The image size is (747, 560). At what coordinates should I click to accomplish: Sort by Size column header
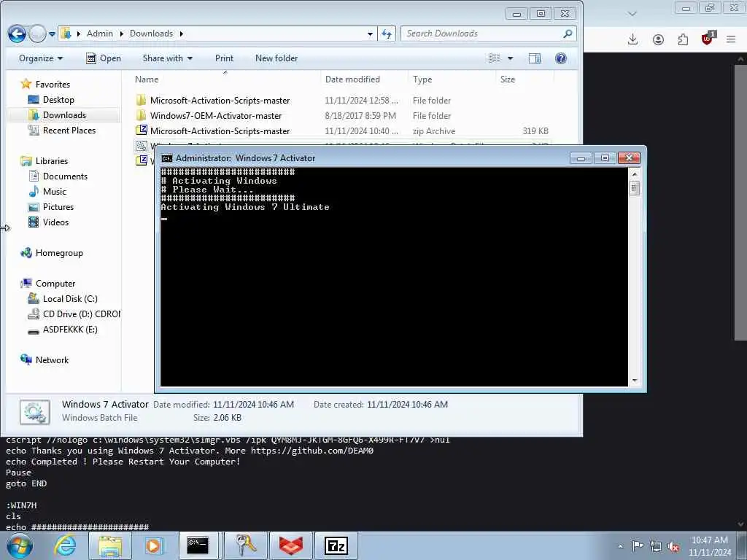(508, 79)
